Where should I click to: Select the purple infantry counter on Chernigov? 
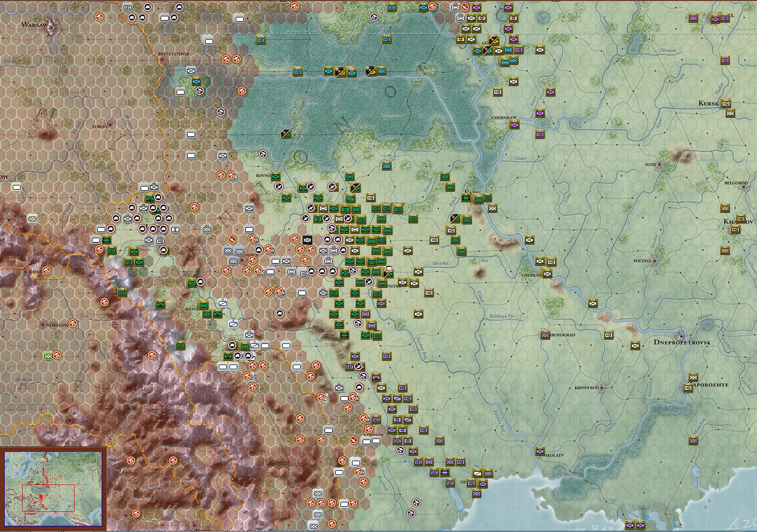click(514, 125)
